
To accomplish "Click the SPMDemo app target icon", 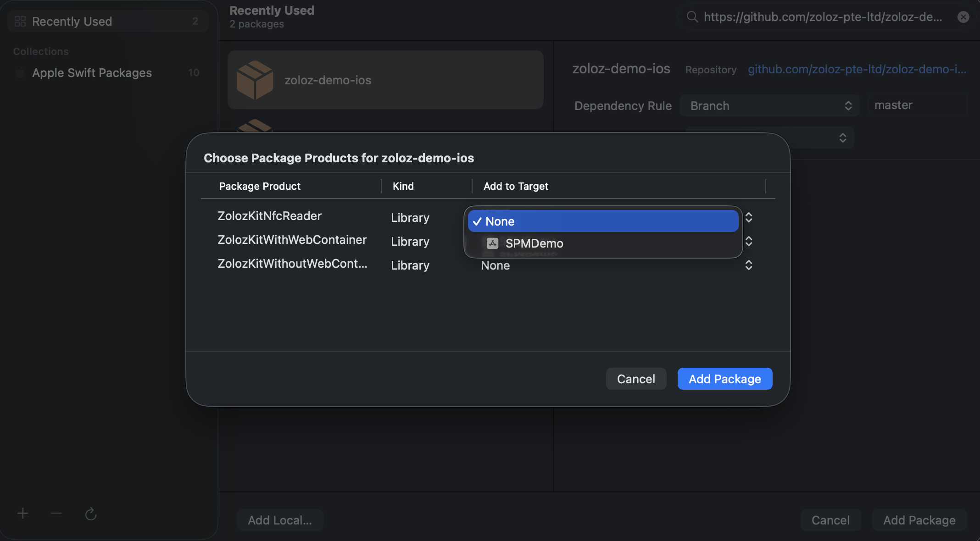I will (492, 243).
